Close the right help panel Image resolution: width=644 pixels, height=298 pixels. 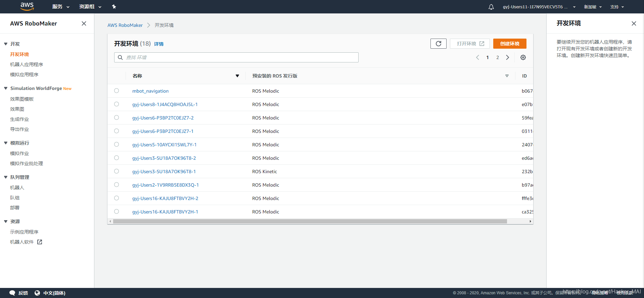pyautogui.click(x=634, y=23)
